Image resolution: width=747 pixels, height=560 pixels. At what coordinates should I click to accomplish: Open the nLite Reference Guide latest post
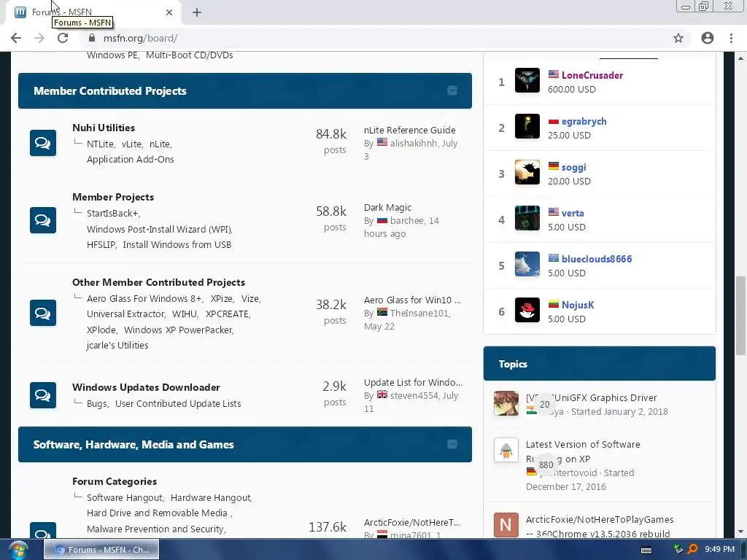point(410,130)
